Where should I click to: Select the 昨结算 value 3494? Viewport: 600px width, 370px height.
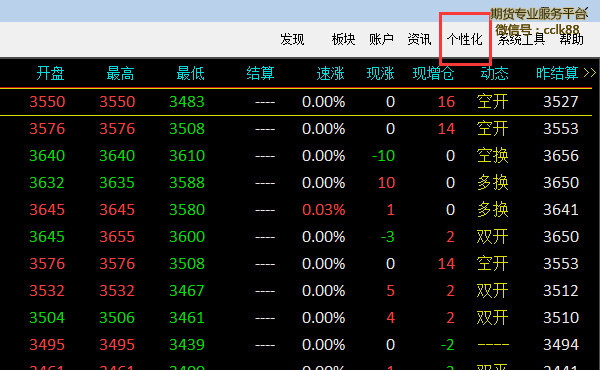click(561, 345)
